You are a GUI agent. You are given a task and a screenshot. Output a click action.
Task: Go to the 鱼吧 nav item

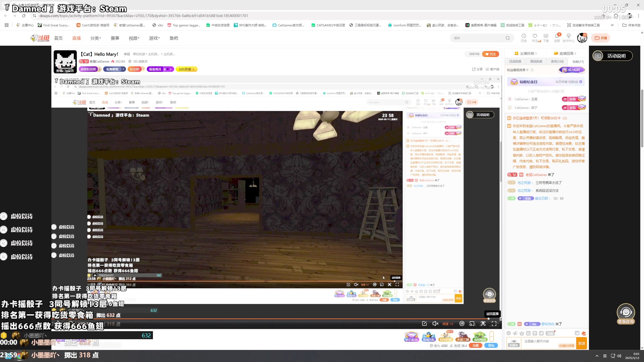tap(174, 38)
